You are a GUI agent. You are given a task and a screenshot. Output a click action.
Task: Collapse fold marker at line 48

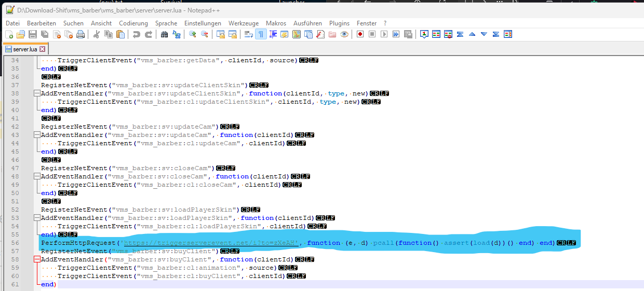37,176
